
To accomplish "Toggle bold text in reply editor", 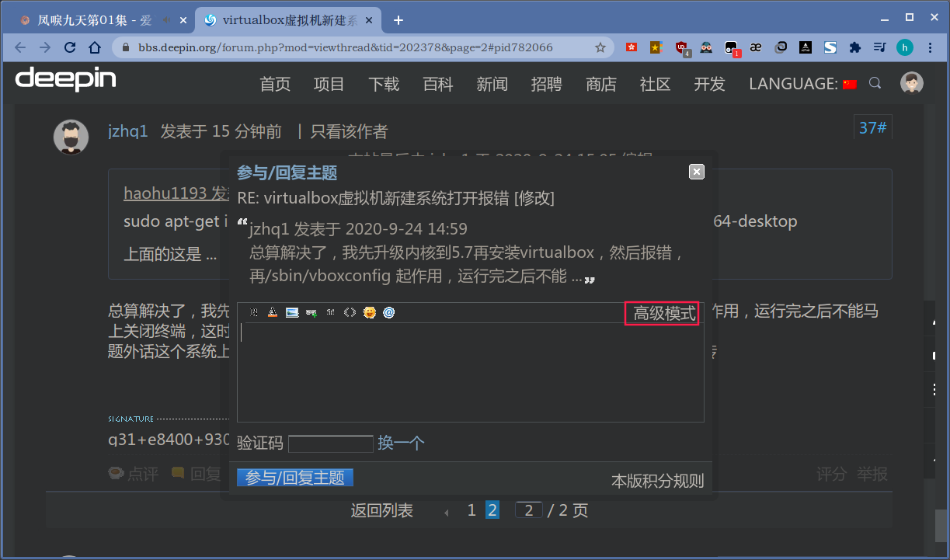I will [254, 312].
